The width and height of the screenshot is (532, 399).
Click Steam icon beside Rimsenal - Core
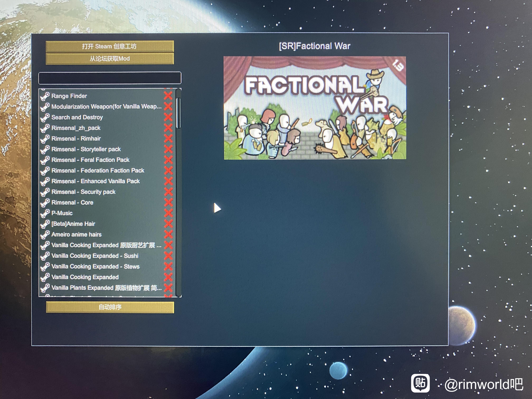tap(45, 203)
